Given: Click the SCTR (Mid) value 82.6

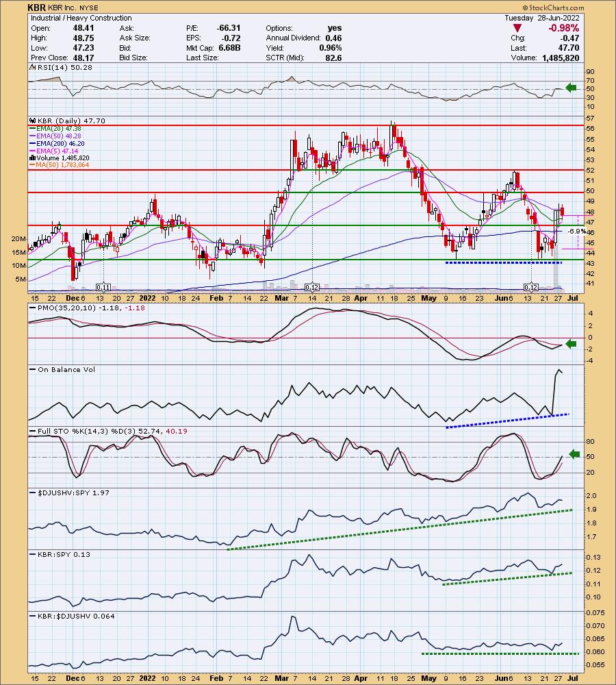Looking at the screenshot, I should pyautogui.click(x=333, y=58).
